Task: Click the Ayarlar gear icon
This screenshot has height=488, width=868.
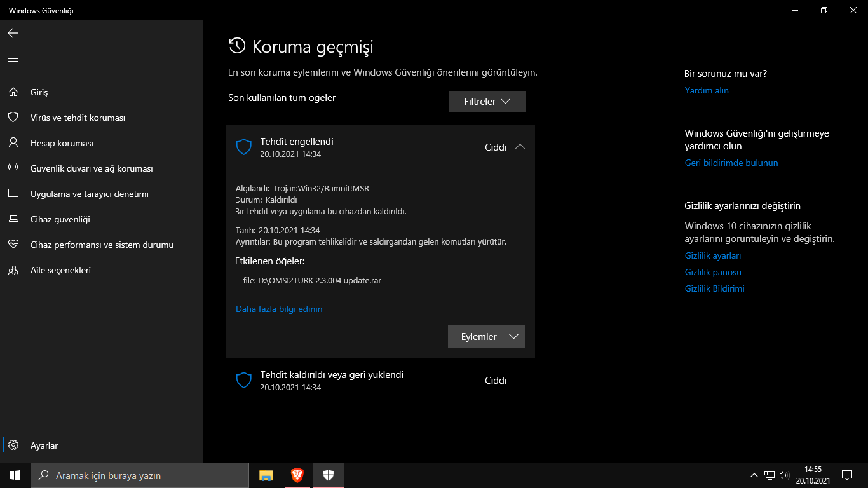Action: coord(13,445)
